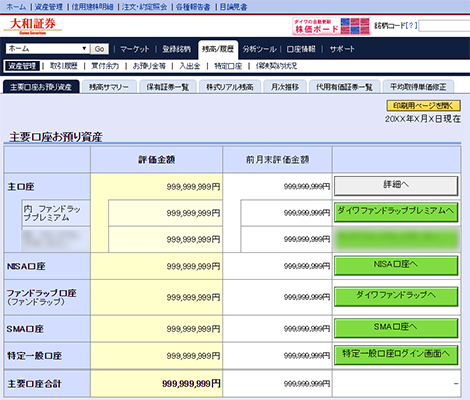
Task: Click the SMA口座へ button
Action: pyautogui.click(x=396, y=328)
